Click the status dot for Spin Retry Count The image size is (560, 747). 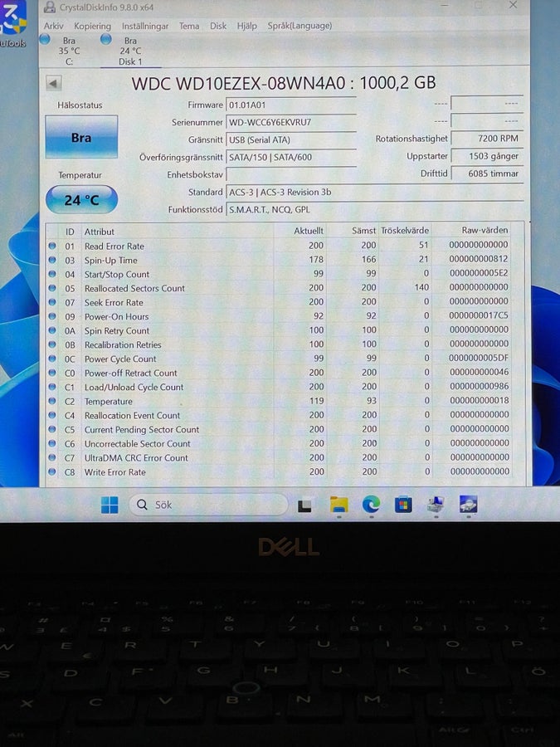[x=52, y=330]
